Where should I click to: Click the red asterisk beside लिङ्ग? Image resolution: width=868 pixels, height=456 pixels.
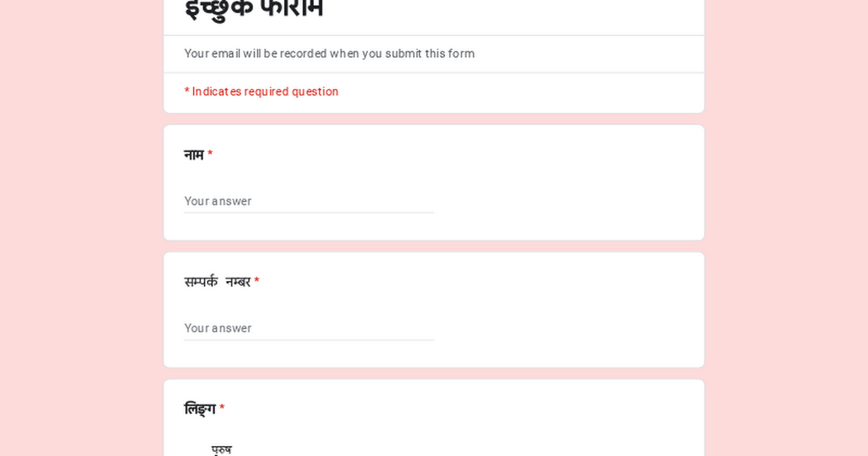pyautogui.click(x=222, y=409)
